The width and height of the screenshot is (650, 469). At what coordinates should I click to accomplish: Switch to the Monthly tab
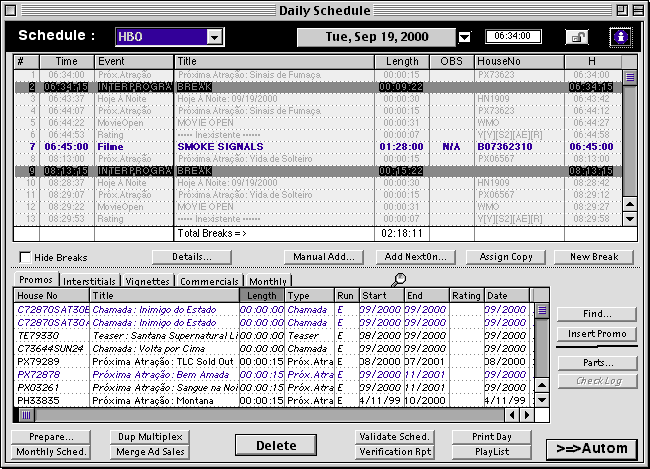268,281
